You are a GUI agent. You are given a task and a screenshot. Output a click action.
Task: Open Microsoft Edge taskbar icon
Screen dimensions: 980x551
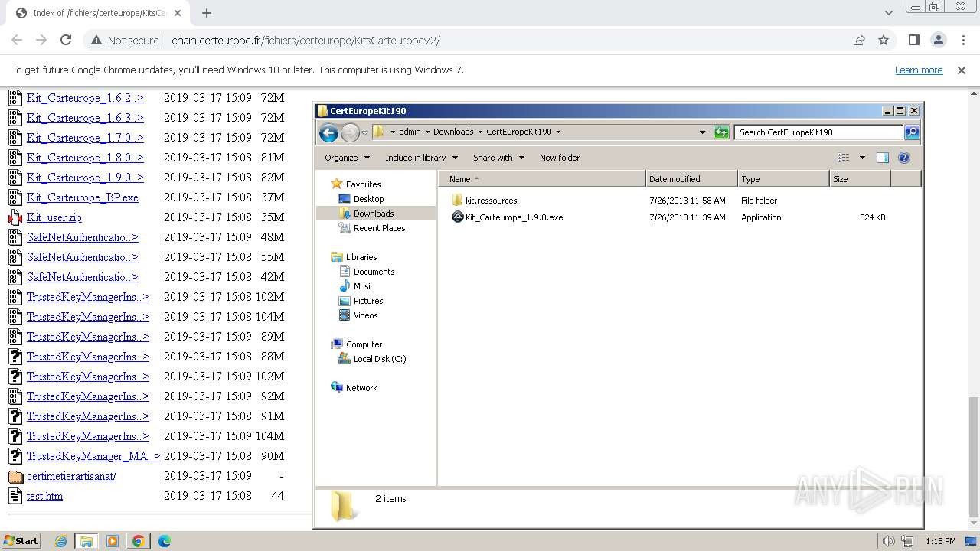[x=165, y=541]
